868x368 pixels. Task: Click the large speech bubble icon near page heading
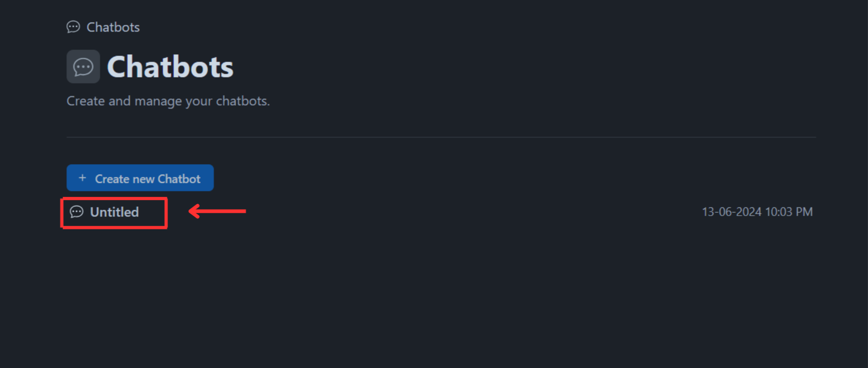pos(83,66)
